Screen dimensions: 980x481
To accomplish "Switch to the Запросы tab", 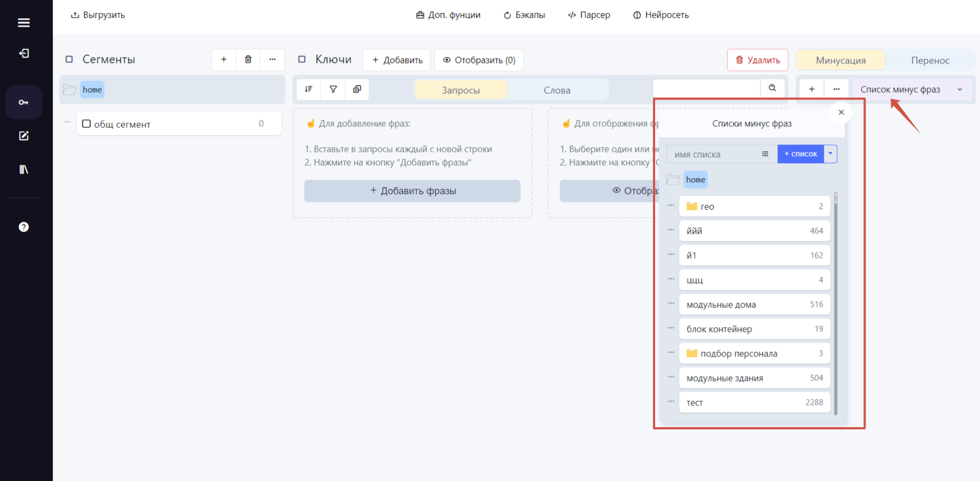I will pyautogui.click(x=461, y=90).
